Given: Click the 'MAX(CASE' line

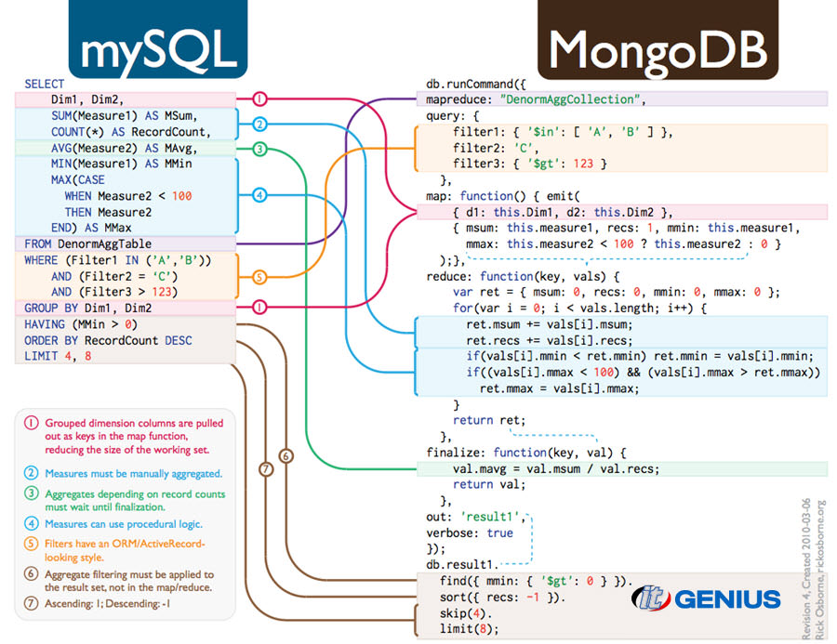Looking at the screenshot, I should [x=78, y=179].
